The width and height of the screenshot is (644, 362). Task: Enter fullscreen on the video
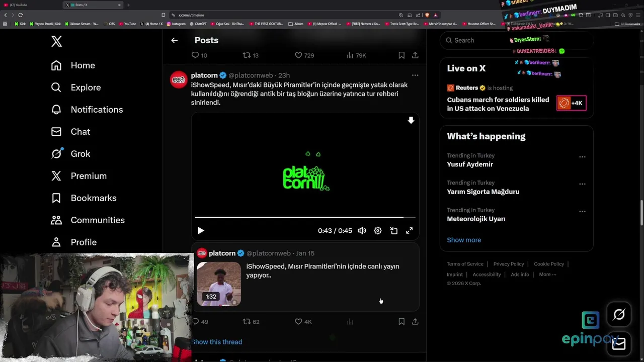[410, 231]
